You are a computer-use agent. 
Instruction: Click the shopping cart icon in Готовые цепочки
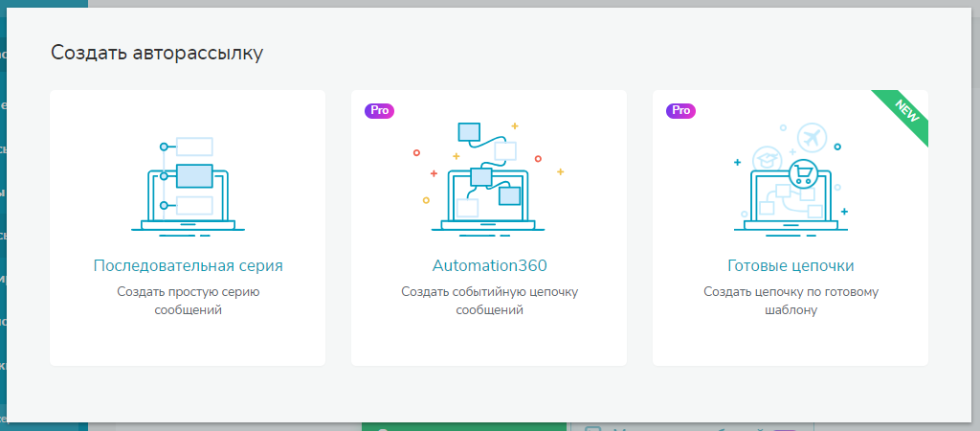coord(801,174)
